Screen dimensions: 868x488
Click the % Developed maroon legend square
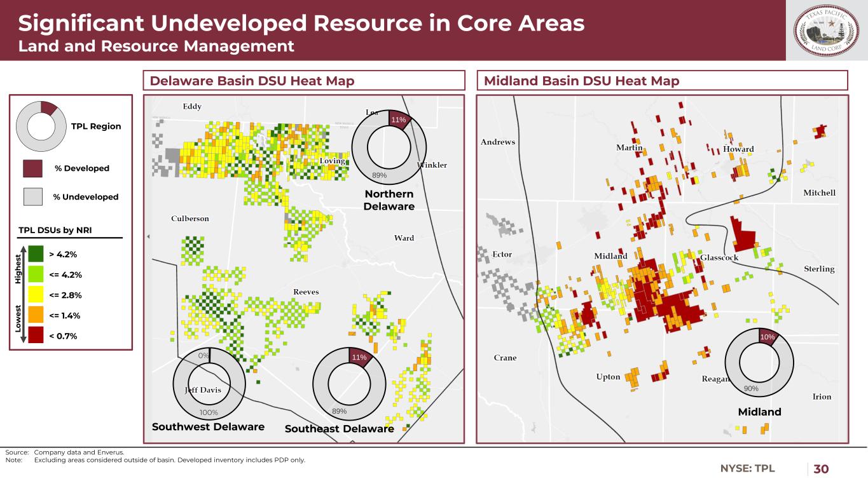tap(33, 168)
